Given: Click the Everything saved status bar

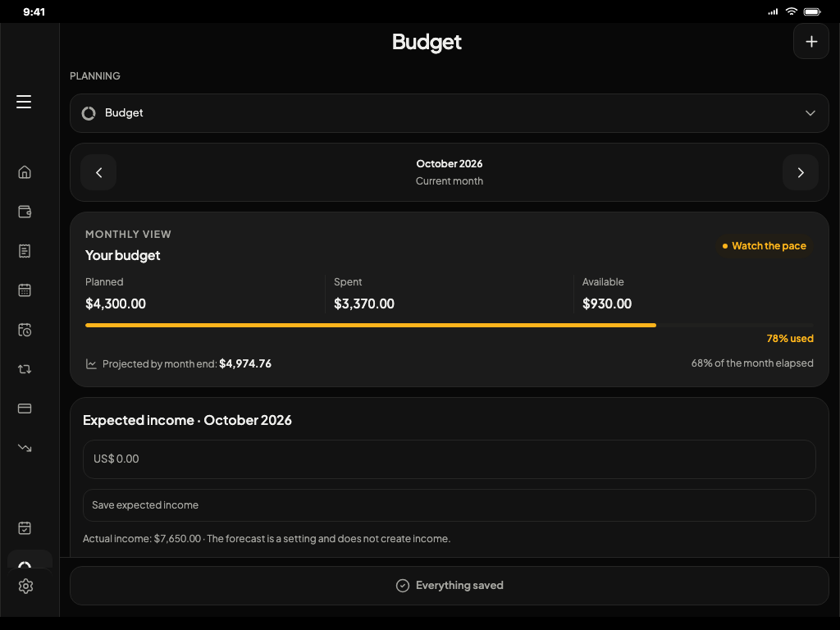Looking at the screenshot, I should [x=449, y=586].
